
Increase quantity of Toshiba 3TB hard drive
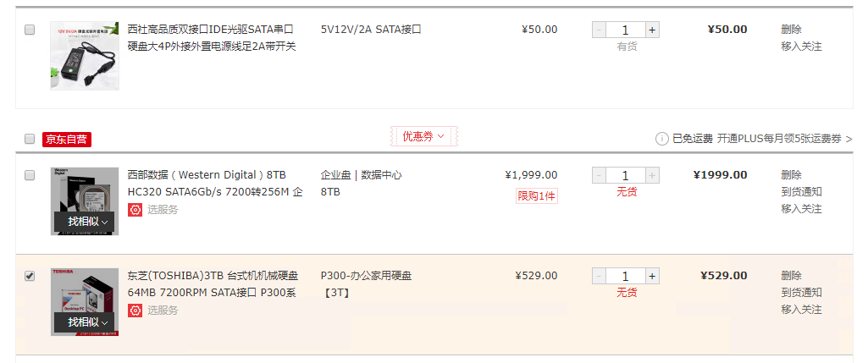652,276
